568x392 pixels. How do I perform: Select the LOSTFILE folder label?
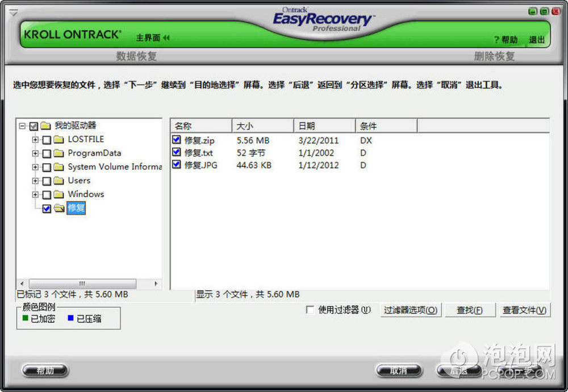point(86,140)
